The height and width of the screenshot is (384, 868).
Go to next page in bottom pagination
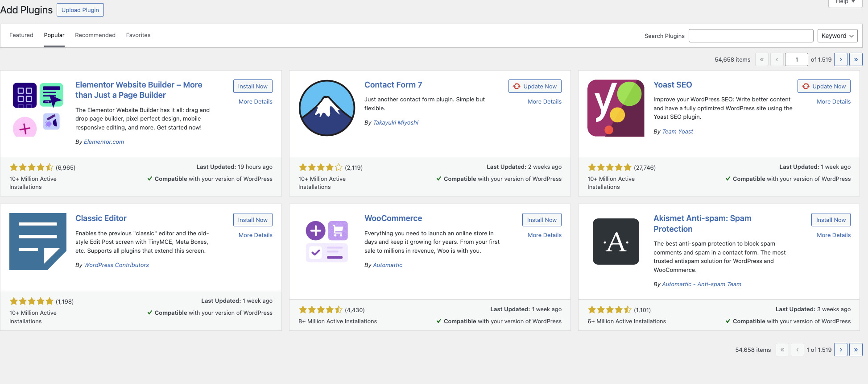(x=841, y=350)
